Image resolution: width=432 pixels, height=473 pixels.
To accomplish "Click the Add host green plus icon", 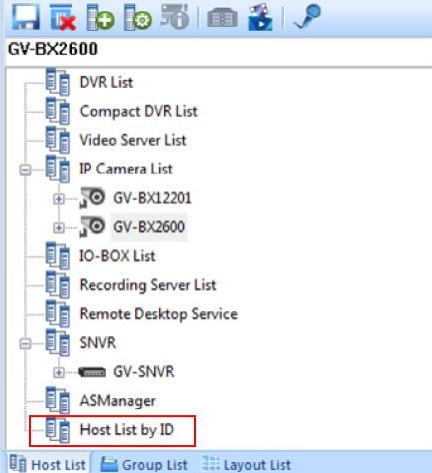I will 100,17.
